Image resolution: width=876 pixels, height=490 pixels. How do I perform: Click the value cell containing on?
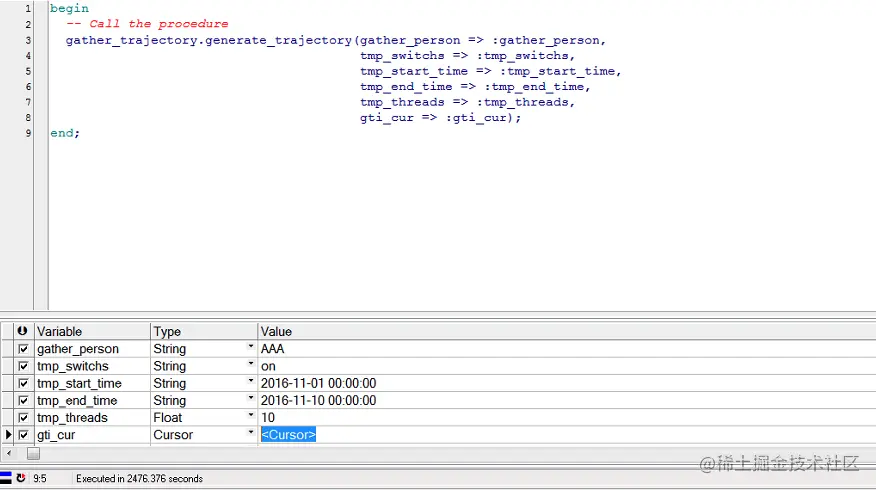[x=567, y=366]
